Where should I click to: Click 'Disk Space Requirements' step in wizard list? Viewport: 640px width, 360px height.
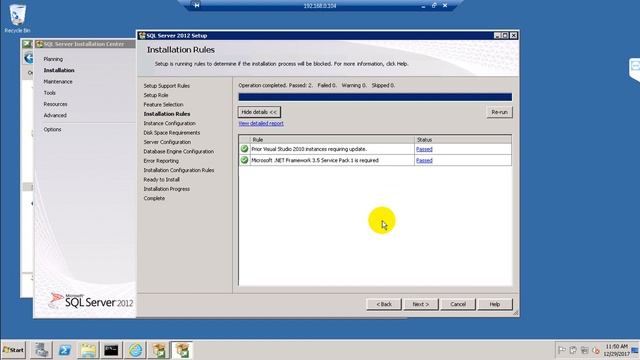(x=171, y=133)
